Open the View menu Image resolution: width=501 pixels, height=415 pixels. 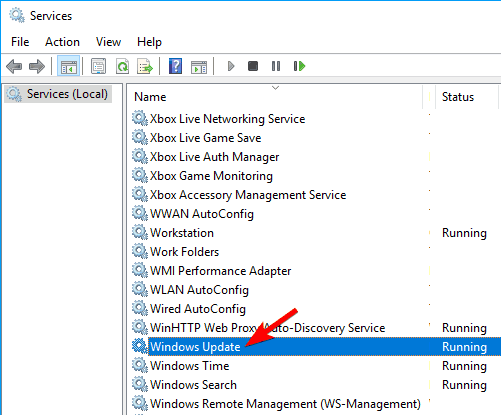[108, 42]
